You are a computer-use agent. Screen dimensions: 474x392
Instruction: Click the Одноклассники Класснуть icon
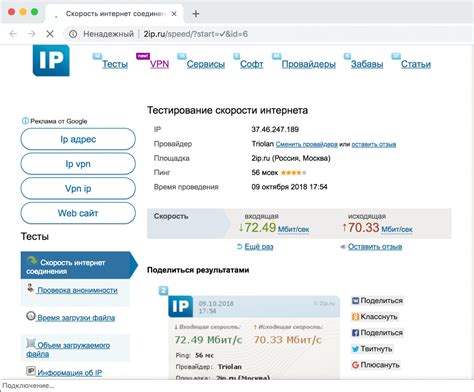pyautogui.click(x=355, y=317)
